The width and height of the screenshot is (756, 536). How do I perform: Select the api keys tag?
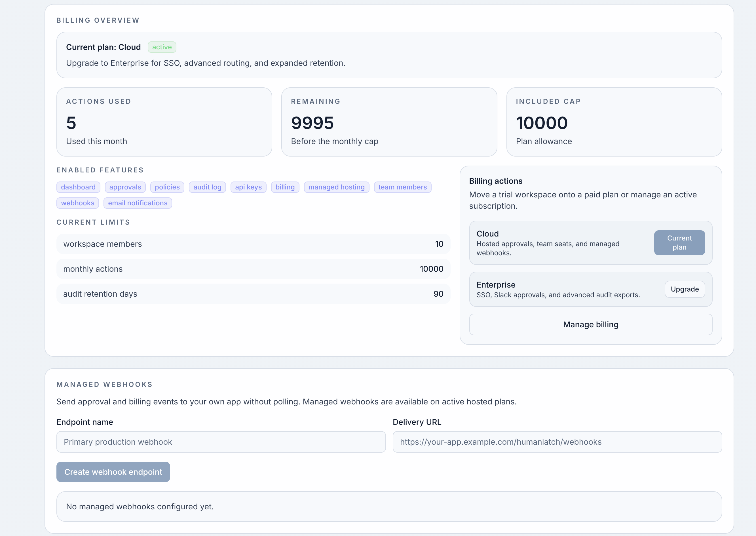(248, 187)
